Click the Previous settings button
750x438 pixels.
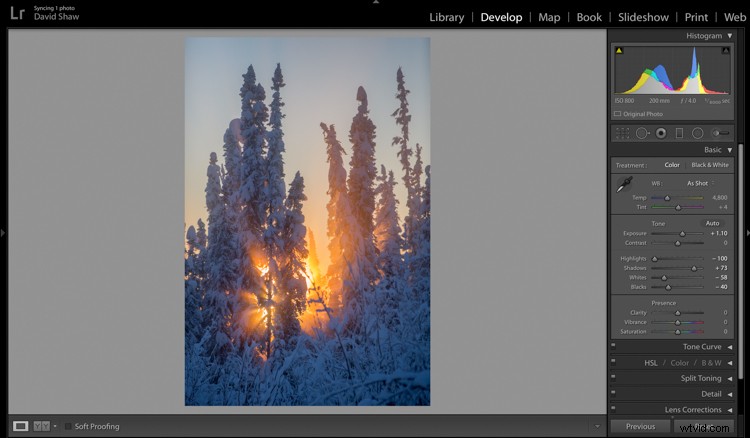point(640,427)
